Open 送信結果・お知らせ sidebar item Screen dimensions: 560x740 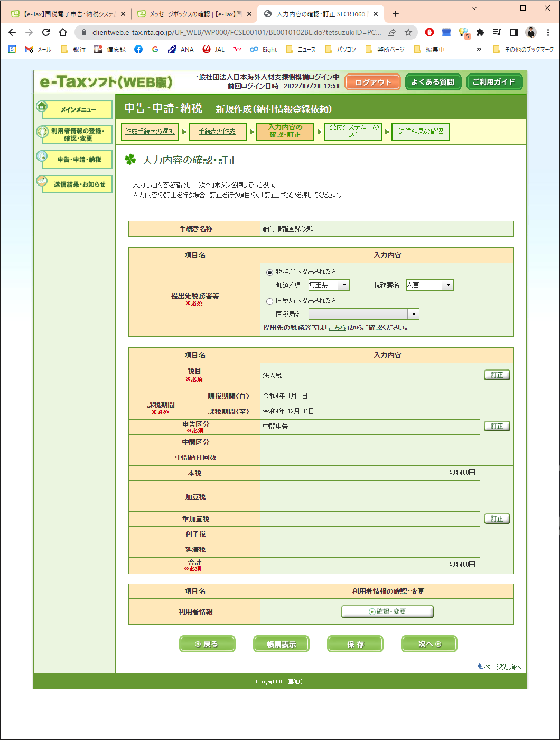(x=78, y=184)
